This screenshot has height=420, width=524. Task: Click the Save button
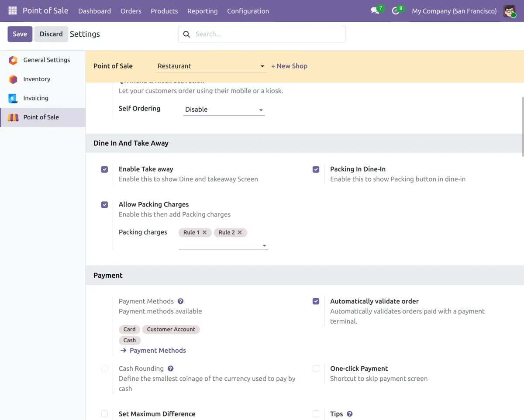point(20,34)
